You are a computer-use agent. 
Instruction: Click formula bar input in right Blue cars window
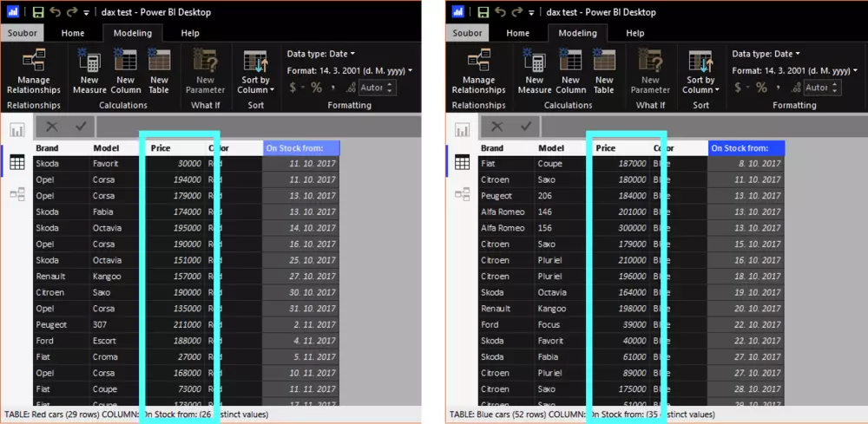(x=703, y=127)
